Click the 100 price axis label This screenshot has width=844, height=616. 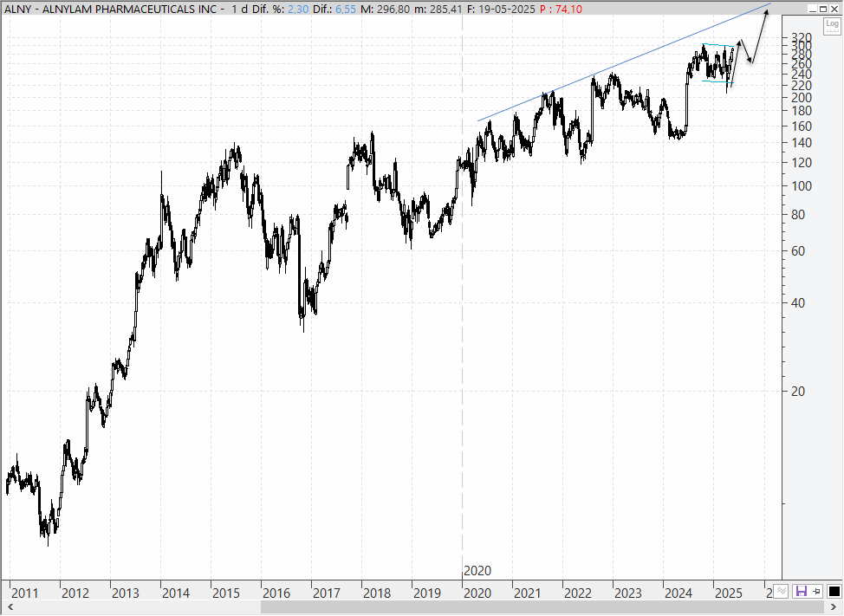pyautogui.click(x=802, y=186)
